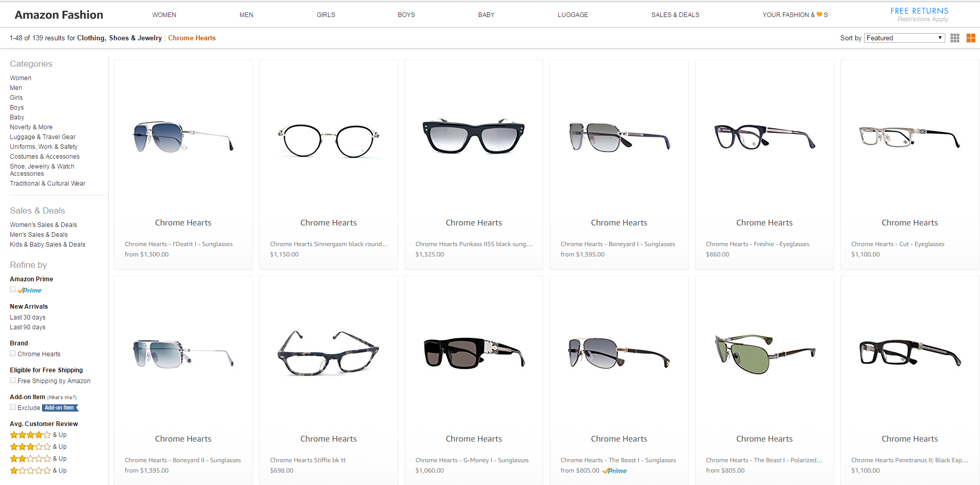Open the Sinnergasm black round glasses image
This screenshot has height=485, width=980.
pos(329,141)
